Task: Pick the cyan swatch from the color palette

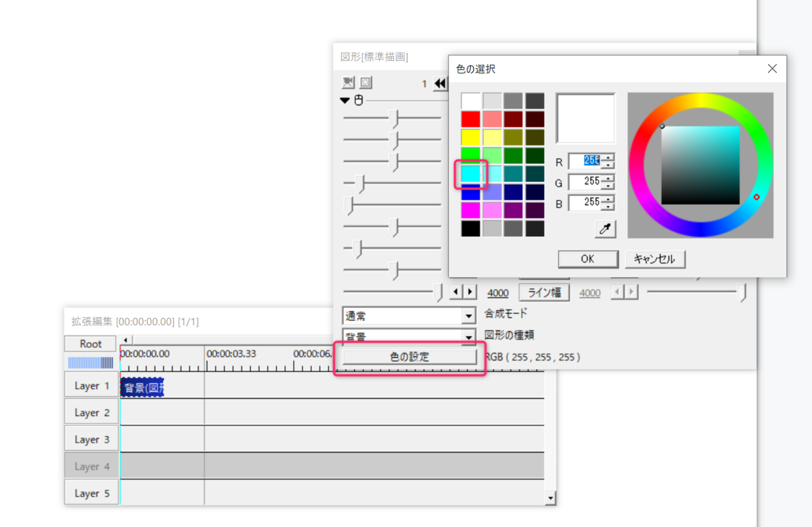Action: click(x=472, y=175)
